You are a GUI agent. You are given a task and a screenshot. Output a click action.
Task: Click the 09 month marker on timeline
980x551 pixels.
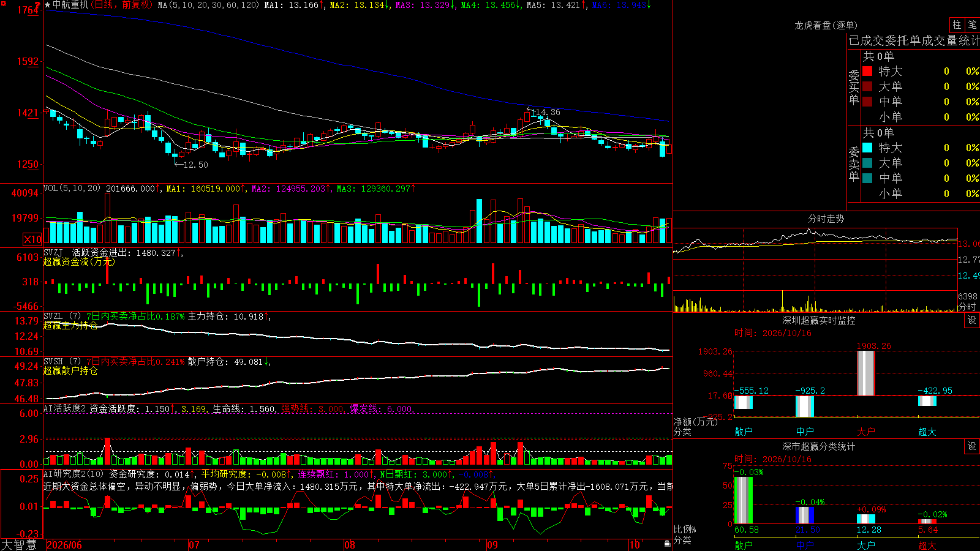[x=492, y=545]
